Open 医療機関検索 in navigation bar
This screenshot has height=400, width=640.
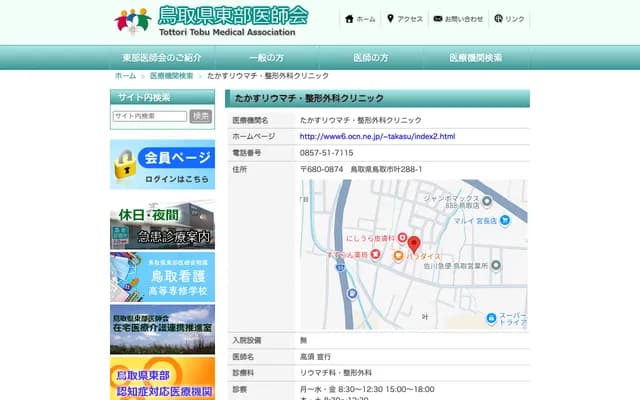476,58
